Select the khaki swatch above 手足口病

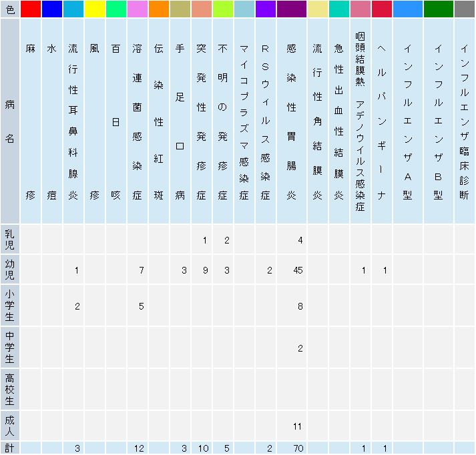coord(180,9)
